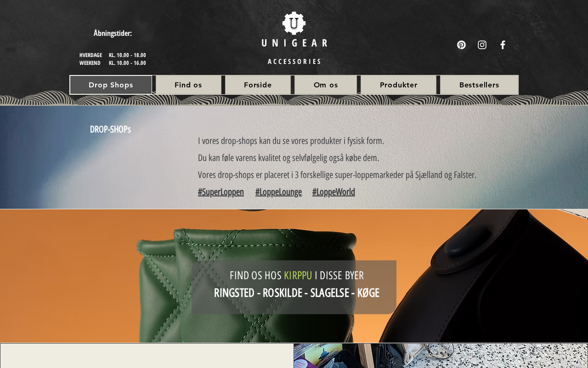Viewport: 588px width, 368px height.
Task: Click the Unigear gear logo
Action: [x=294, y=23]
